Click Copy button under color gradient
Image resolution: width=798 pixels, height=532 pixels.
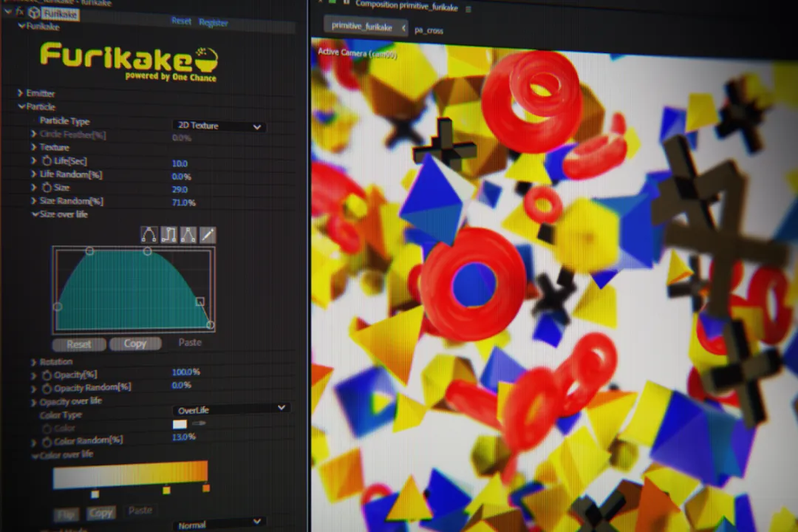[x=100, y=513]
